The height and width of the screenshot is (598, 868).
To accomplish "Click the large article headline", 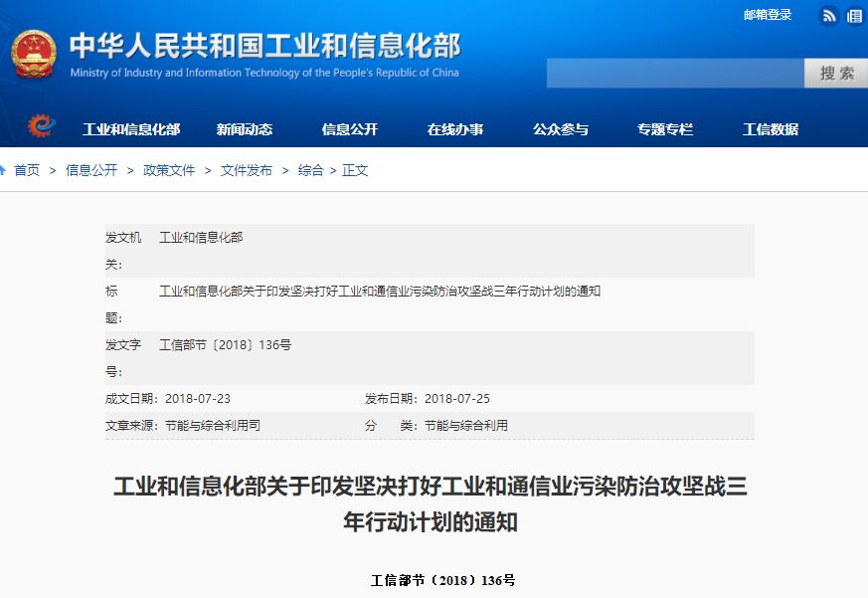I will pyautogui.click(x=431, y=503).
